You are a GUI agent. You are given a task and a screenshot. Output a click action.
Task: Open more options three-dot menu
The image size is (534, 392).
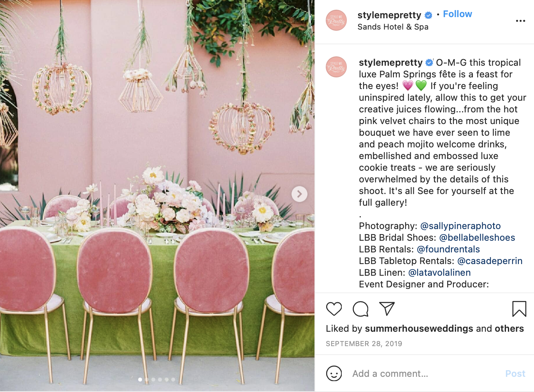520,21
